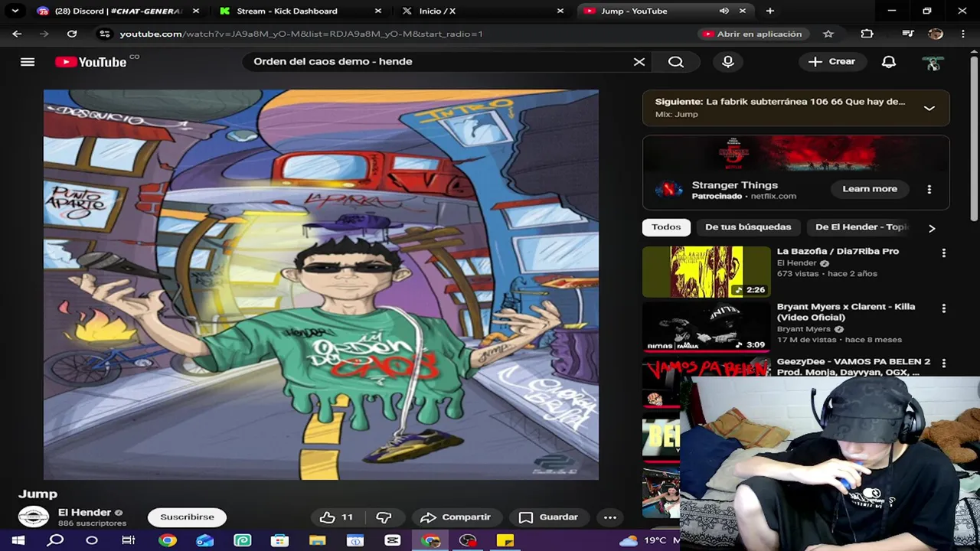Switch to Stream - Kick Dashboard tab
Image resolution: width=980 pixels, height=551 pixels.
point(299,11)
